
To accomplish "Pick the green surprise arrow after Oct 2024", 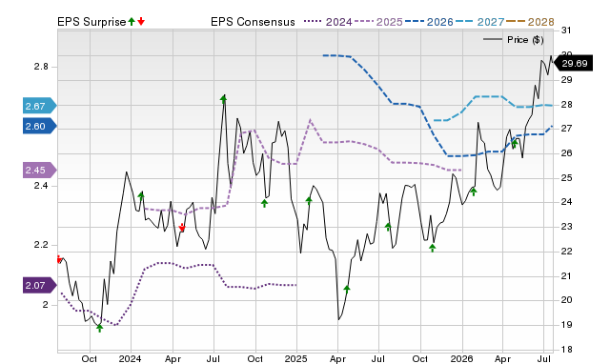I will pyautogui.click(x=265, y=203).
